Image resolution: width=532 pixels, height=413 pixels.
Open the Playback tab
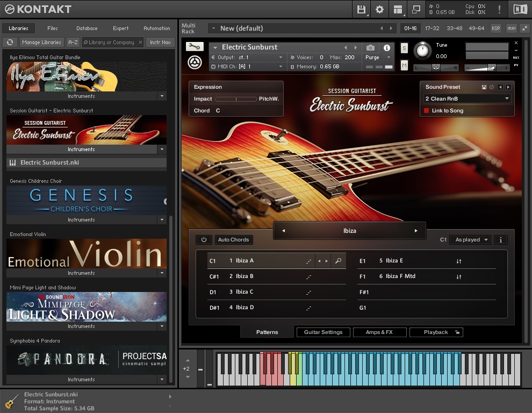pos(436,332)
